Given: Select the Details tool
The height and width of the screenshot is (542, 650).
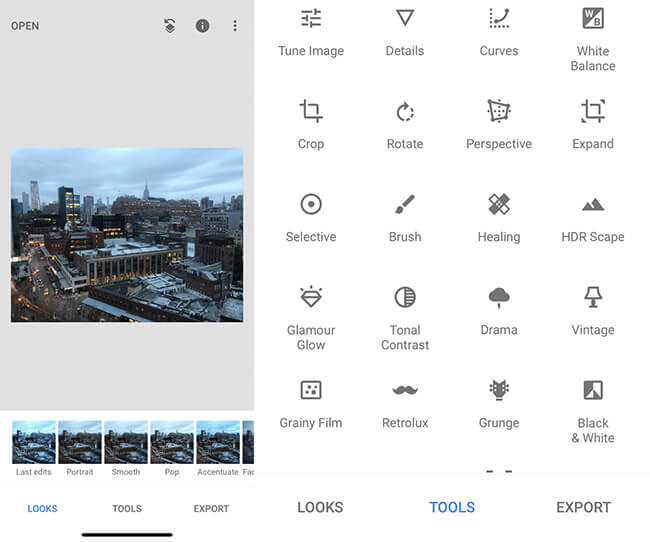Looking at the screenshot, I should point(405,33).
